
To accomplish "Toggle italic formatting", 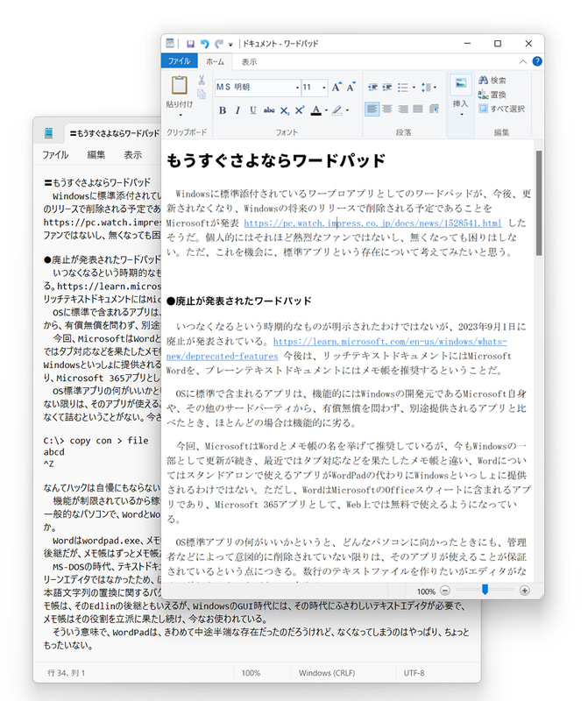I will coord(237,110).
